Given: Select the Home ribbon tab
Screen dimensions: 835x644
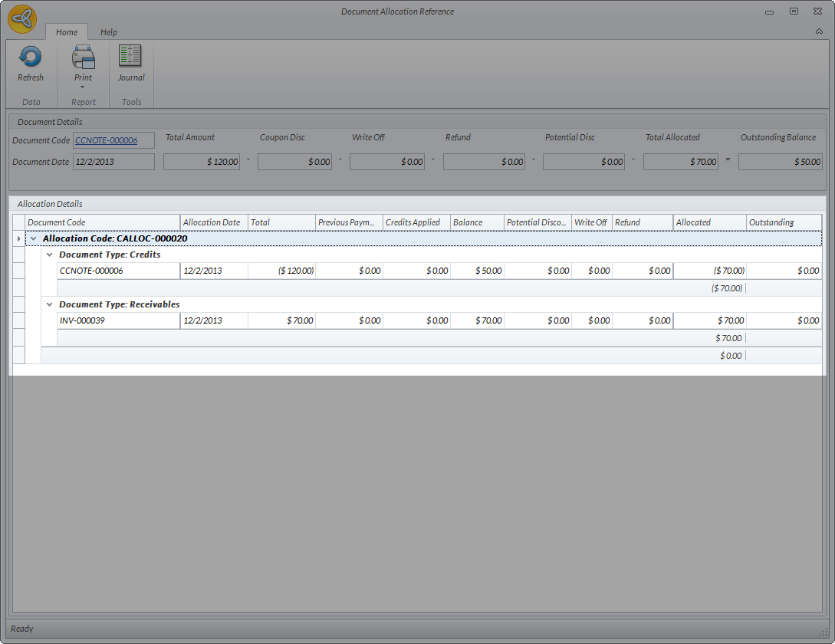Looking at the screenshot, I should (x=67, y=32).
